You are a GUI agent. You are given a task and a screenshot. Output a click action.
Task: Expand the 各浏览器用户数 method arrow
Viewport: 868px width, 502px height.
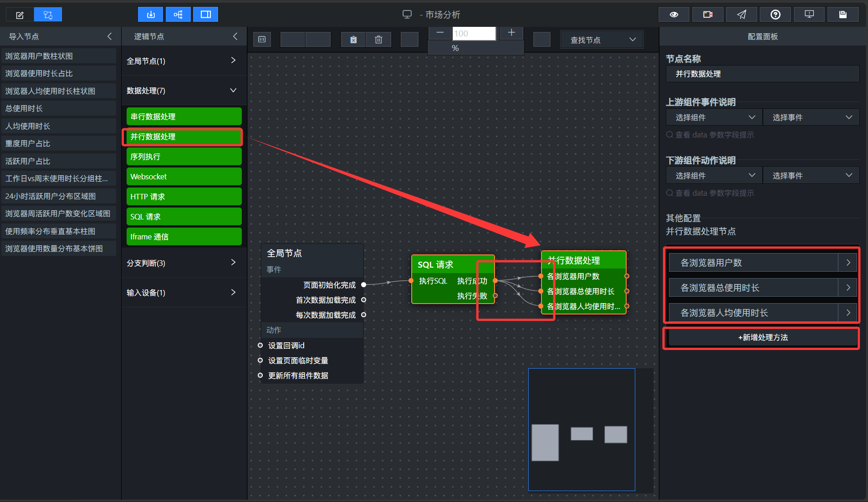pos(848,263)
